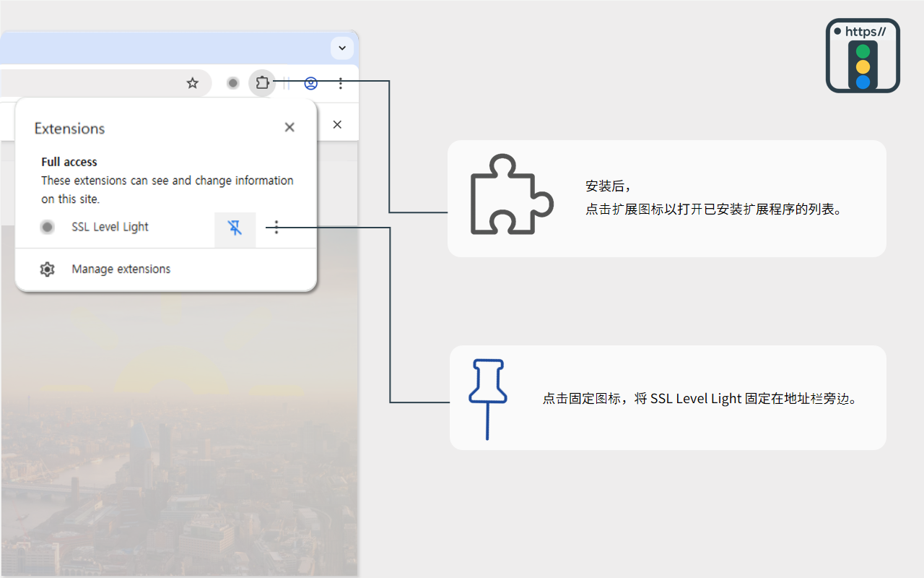This screenshot has width=924, height=578.
Task: Open Chrome's main three-dot menu
Action: [x=340, y=82]
